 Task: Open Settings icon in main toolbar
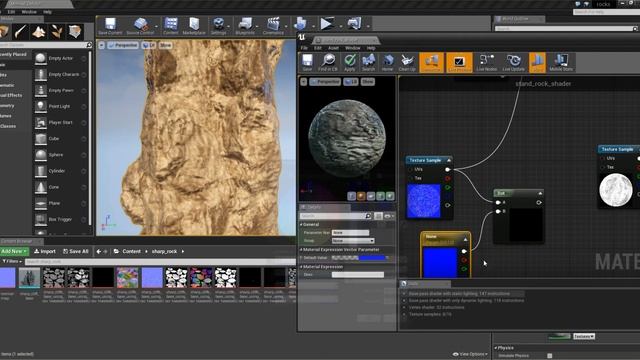(219, 26)
